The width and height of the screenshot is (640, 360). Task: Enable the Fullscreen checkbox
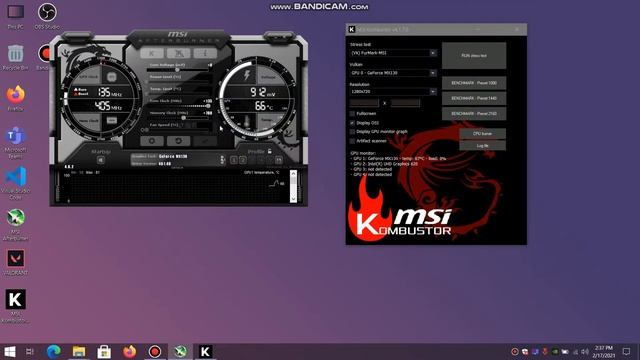pos(352,113)
